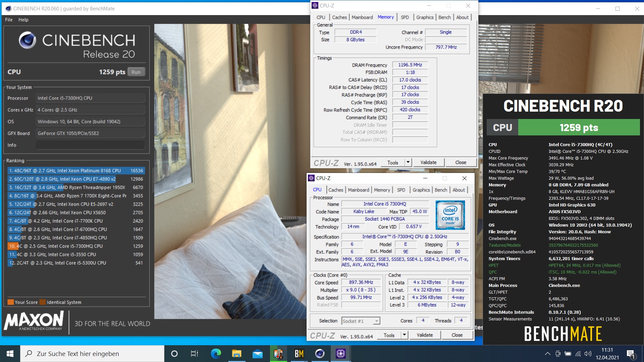The width and height of the screenshot is (644, 362).
Task: Switch to Bench tab in lower CPU-Z
Action: tap(441, 190)
